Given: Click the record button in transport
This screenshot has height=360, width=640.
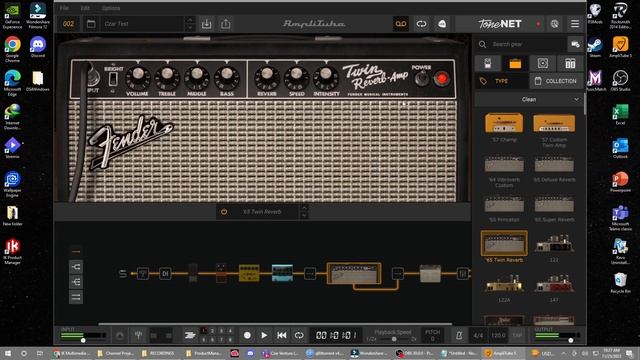Looking at the screenshot, I should point(247,335).
